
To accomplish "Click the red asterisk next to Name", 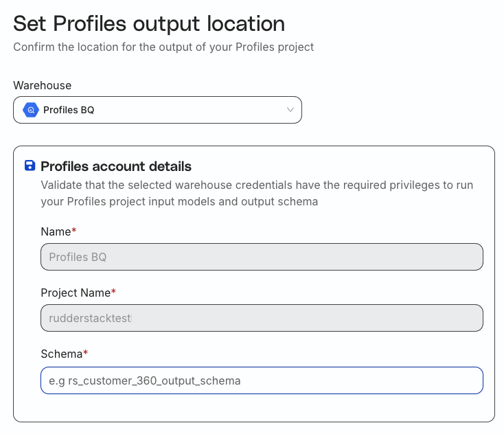I will 74,231.
